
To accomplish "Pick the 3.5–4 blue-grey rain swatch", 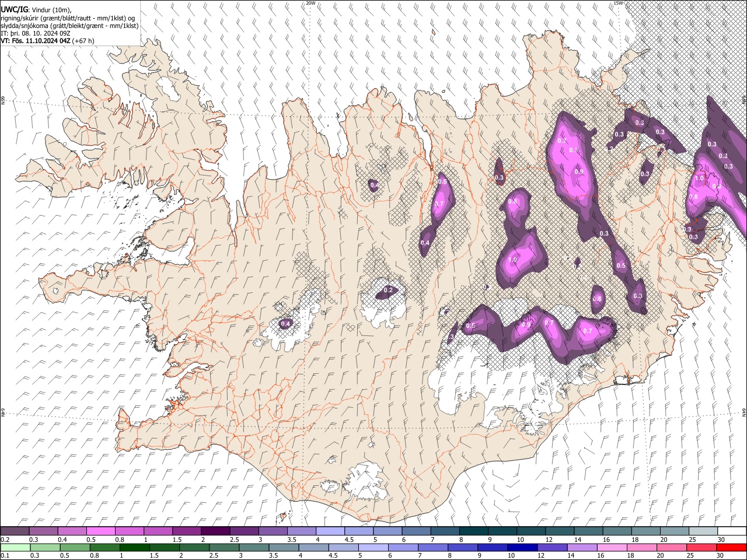I will (x=284, y=547).
